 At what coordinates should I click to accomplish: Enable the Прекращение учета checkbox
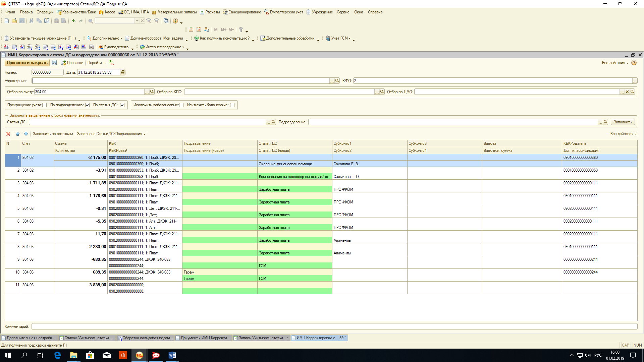[45, 105]
